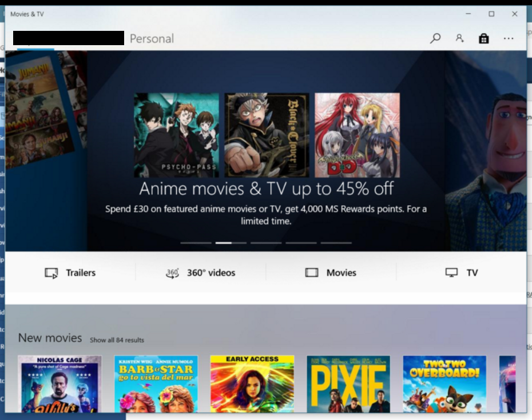Screen dimensions: 532x420
Task: Click the animated man banner on right
Action: tap(486, 151)
